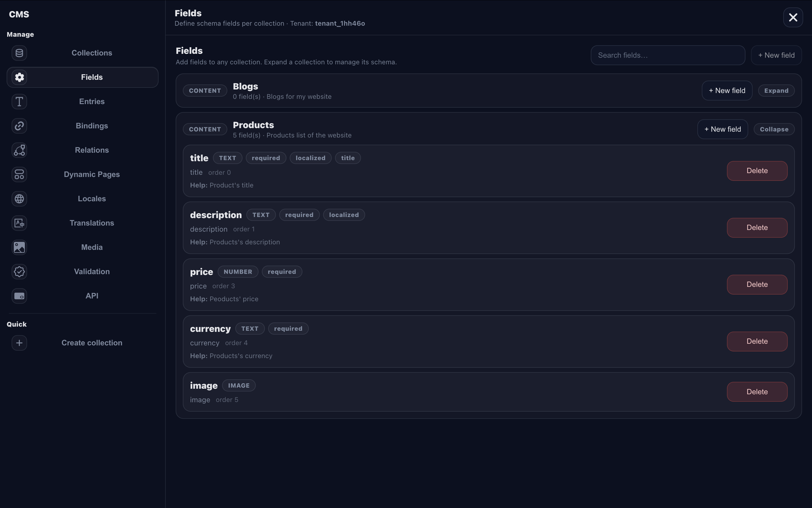
Task: Click the Relations nodes icon
Action: click(19, 150)
